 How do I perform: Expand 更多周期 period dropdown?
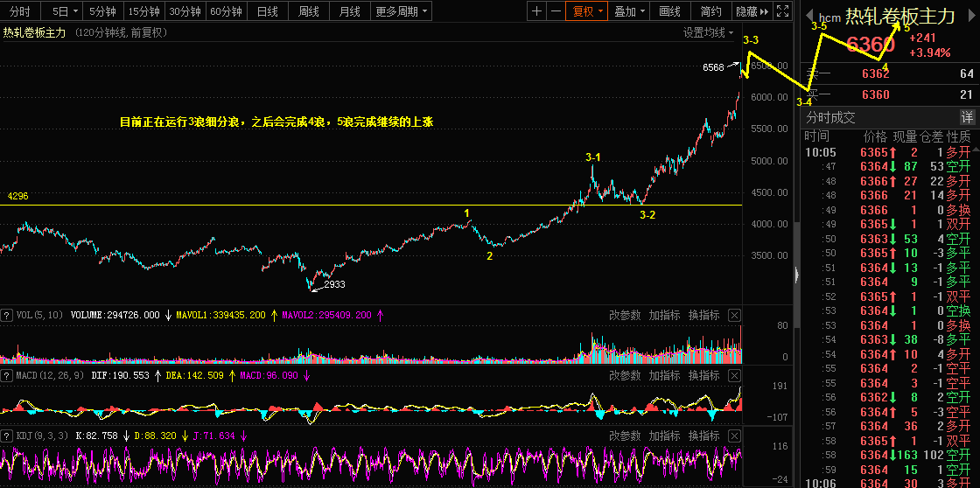402,10
